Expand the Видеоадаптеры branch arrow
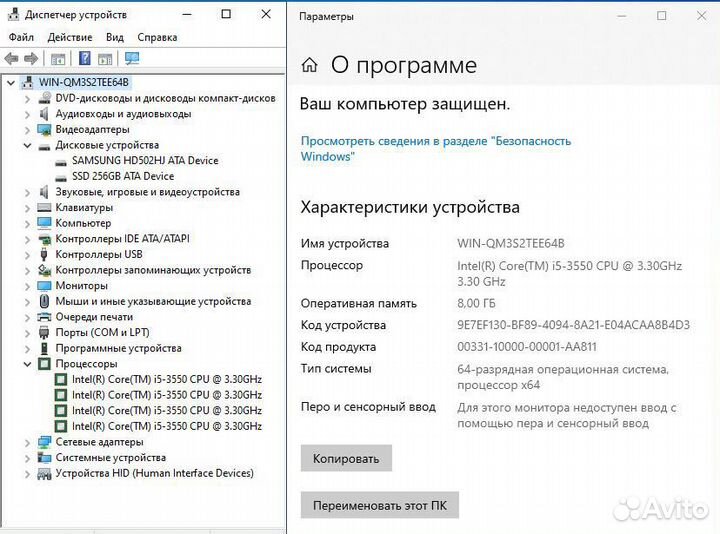This screenshot has width=720, height=534. pos(28,130)
